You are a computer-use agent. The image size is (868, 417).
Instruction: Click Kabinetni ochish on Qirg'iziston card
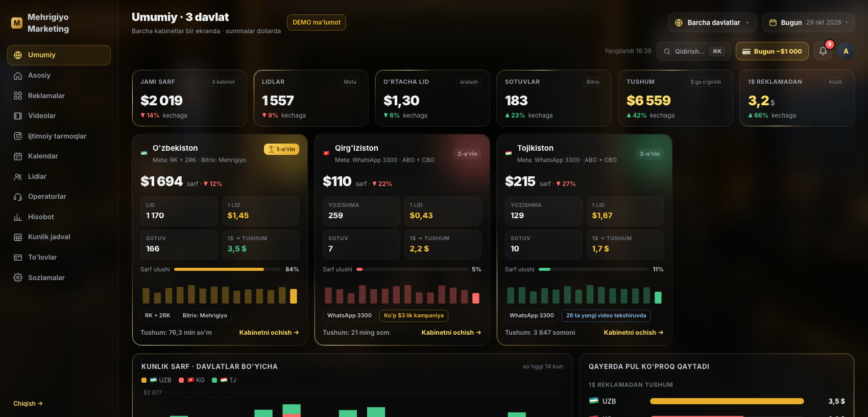click(x=451, y=333)
